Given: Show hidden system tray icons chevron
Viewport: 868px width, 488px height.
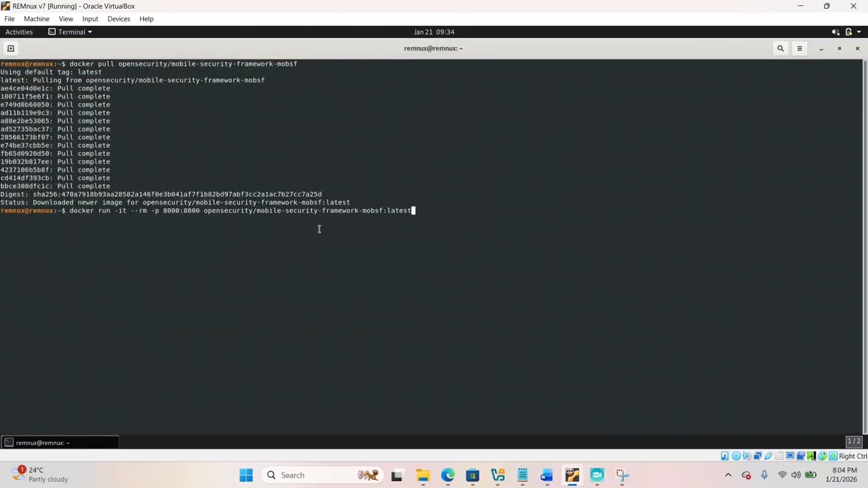Looking at the screenshot, I should [x=728, y=475].
